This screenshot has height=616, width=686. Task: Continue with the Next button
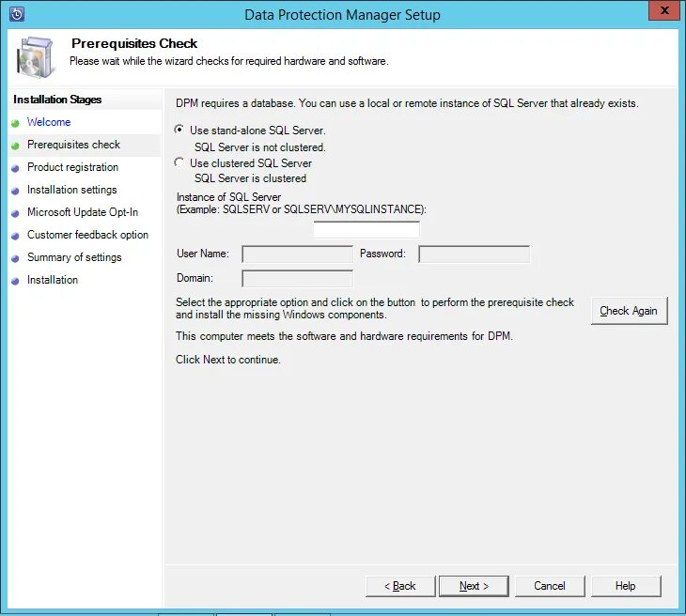point(474,586)
